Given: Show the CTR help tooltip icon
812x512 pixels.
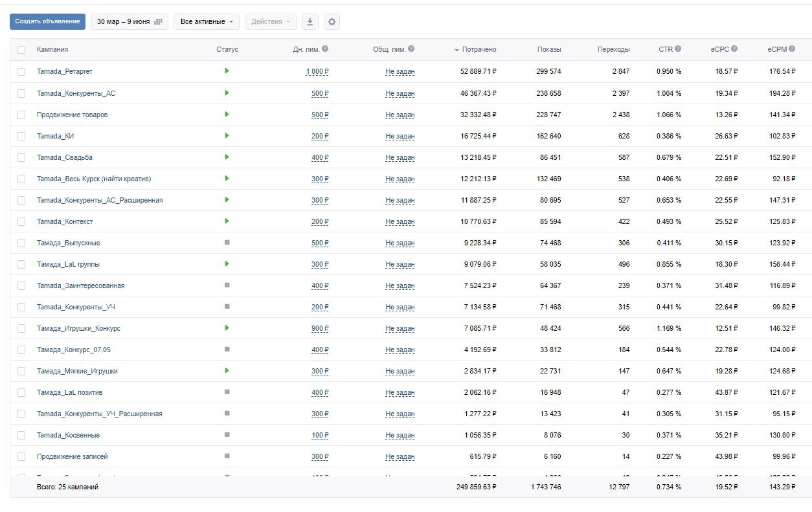Looking at the screenshot, I should click(678, 49).
